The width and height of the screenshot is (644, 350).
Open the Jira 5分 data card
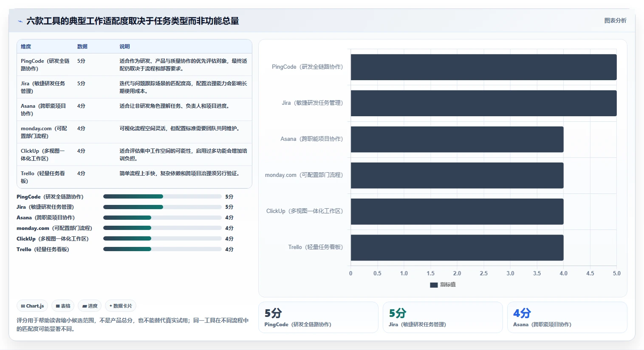pyautogui.click(x=443, y=317)
